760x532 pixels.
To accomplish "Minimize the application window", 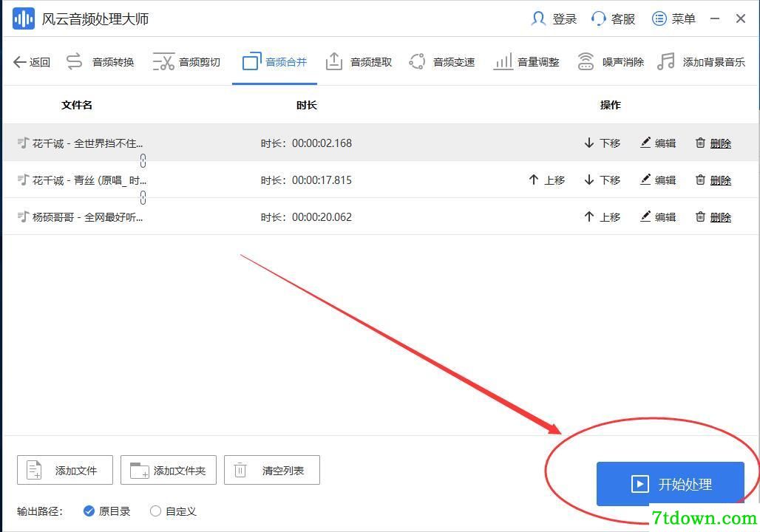I will [x=714, y=19].
